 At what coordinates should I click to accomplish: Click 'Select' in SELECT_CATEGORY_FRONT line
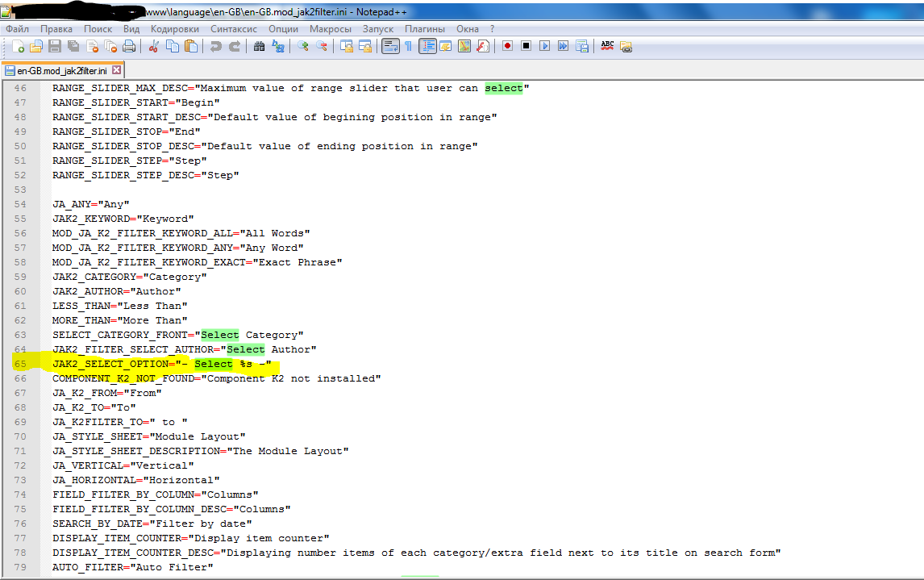(220, 335)
